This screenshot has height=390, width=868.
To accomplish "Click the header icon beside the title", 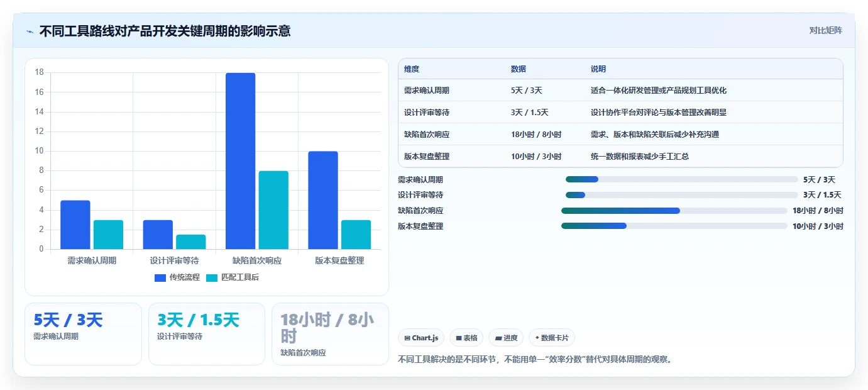I will 30,31.
